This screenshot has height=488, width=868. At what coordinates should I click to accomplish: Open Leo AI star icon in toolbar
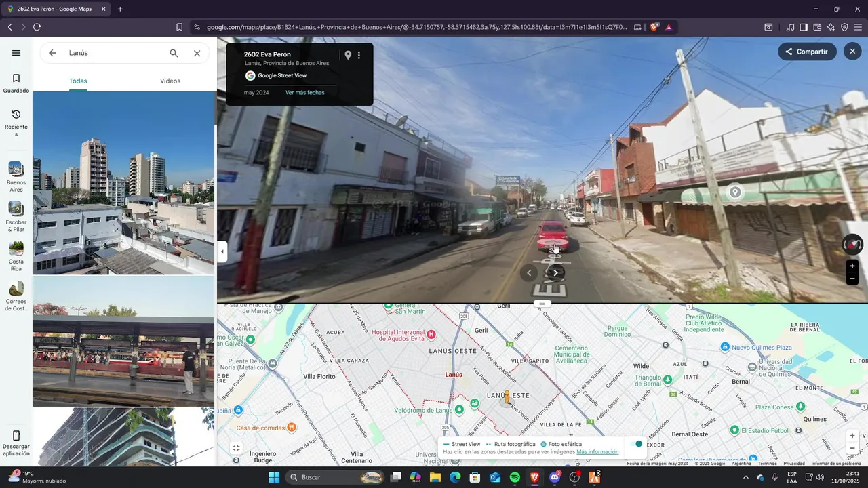(x=831, y=27)
